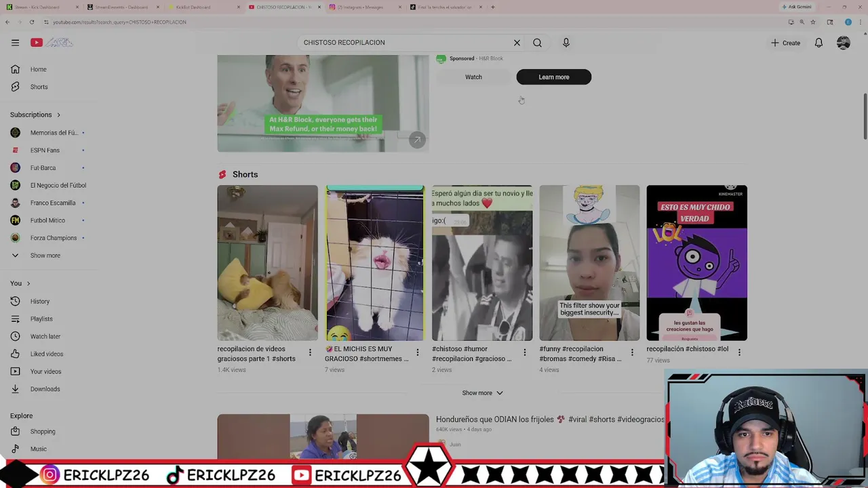Open the 'This filter show your biggest insecurity' short
This screenshot has width=868, height=488.
[x=589, y=263]
